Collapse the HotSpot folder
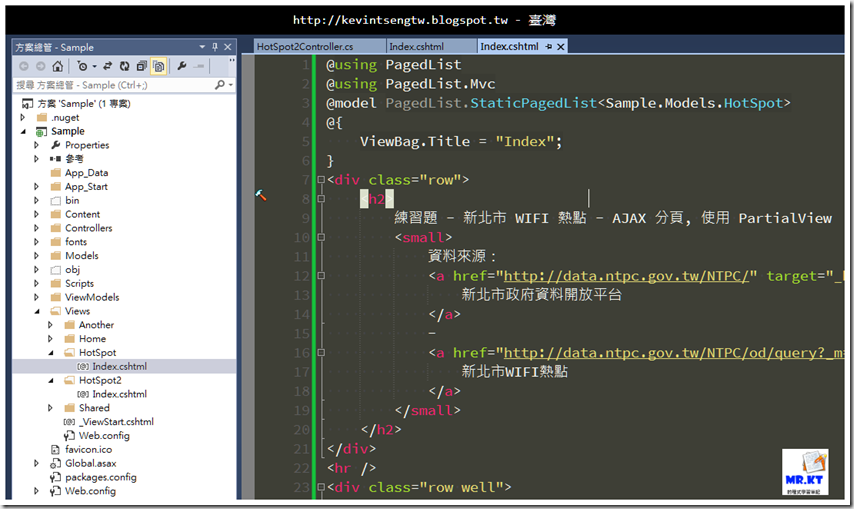Viewport: 854px width, 509px height. tap(51, 353)
